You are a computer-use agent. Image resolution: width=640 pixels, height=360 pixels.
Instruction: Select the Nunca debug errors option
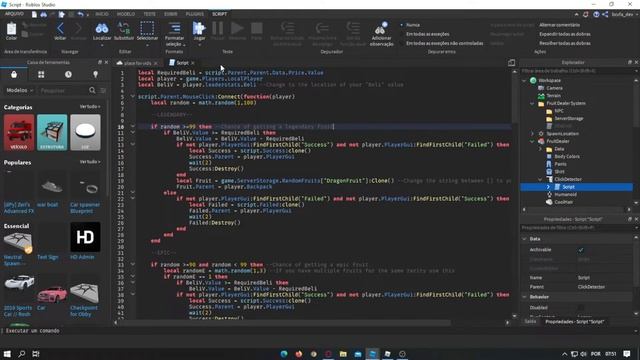coord(411,25)
